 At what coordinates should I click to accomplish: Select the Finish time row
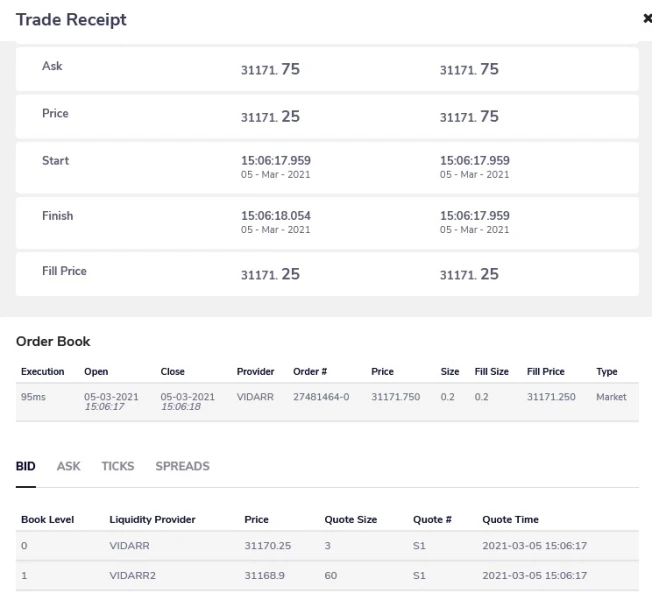tap(327, 221)
